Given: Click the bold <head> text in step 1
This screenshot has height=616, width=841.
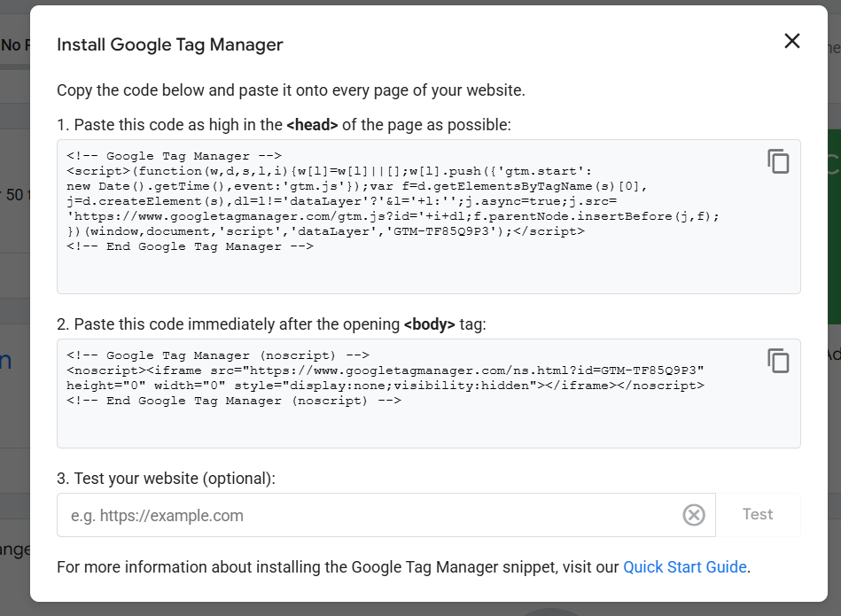Looking at the screenshot, I should 312,125.
